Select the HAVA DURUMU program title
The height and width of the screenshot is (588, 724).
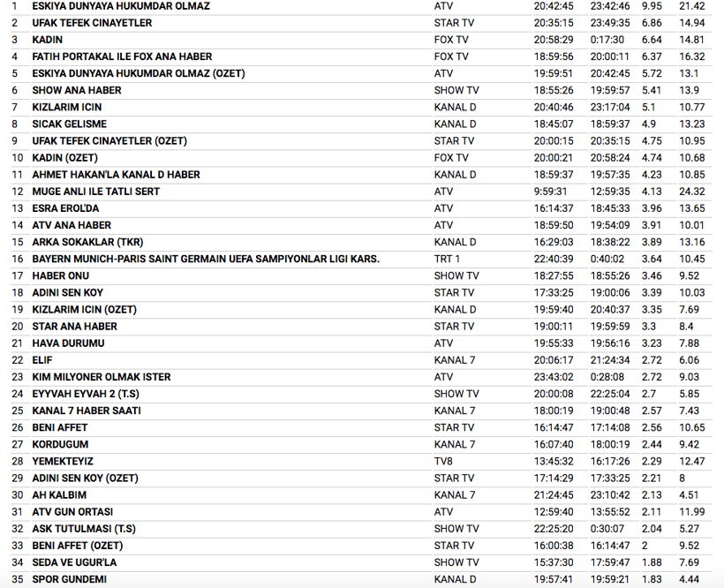68,343
